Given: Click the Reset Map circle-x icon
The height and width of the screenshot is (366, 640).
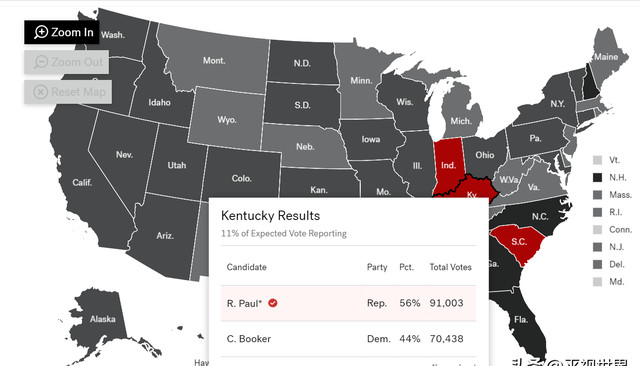Looking at the screenshot, I should click(40, 92).
